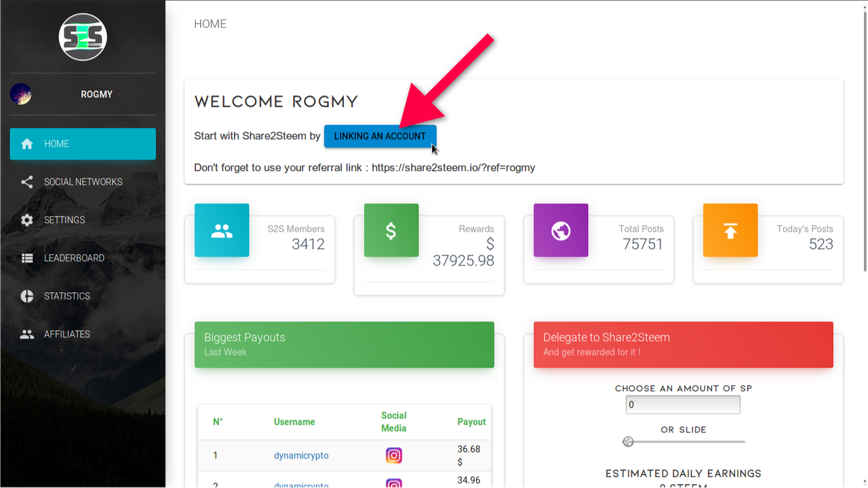This screenshot has height=488, width=868.
Task: Click the home icon in the sidebar
Action: [x=27, y=144]
